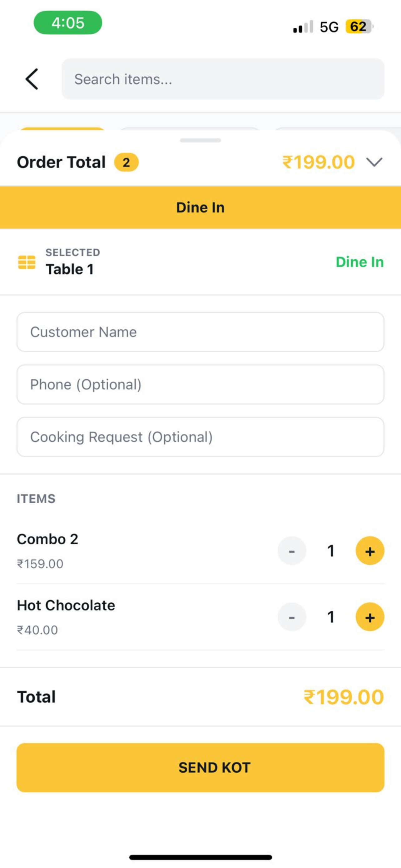The width and height of the screenshot is (401, 868).
Task: Add one more Hot Chocolate
Action: click(370, 617)
